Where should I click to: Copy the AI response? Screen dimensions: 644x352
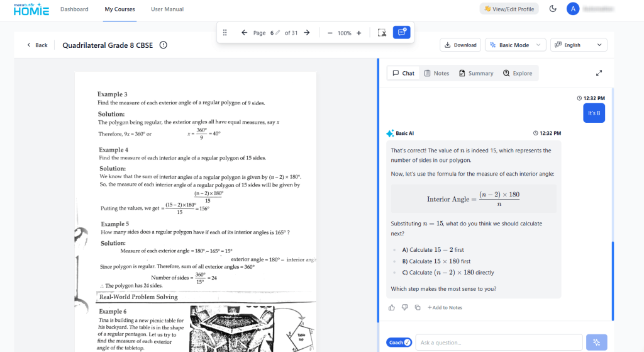(x=418, y=307)
